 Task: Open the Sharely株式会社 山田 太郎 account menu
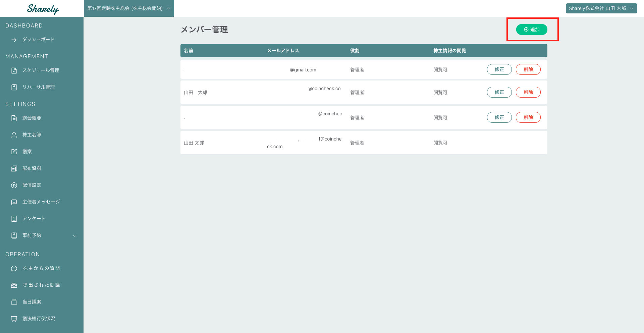click(x=601, y=8)
